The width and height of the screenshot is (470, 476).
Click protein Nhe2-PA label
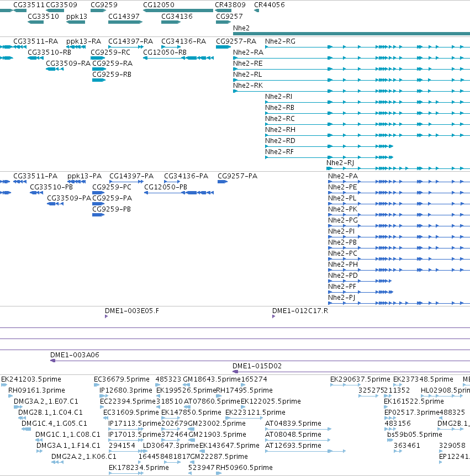point(343,176)
